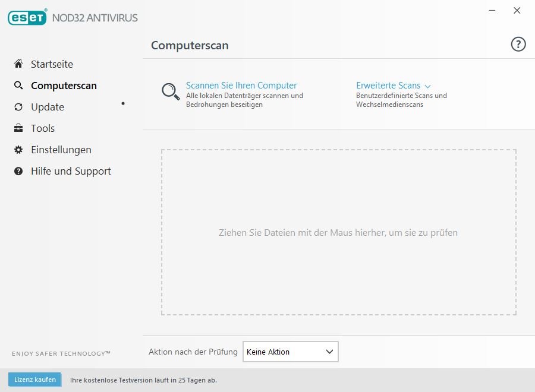Screen dimensions: 535x392
Task: Click the drop zone for files to scan
Action: pyautogui.click(x=338, y=232)
